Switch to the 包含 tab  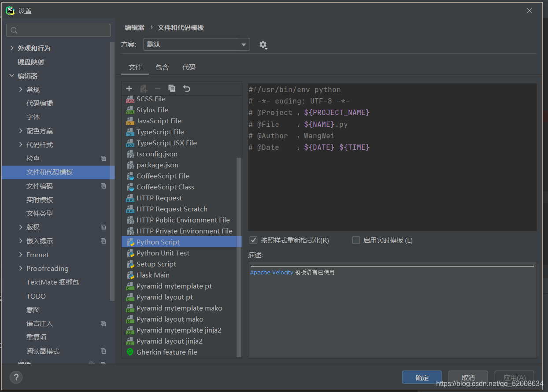(162, 67)
